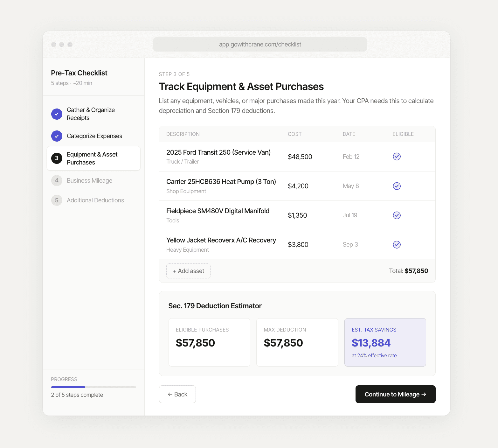
Task: Toggle eligibility for the Carrier heat pump
Action: coord(397,186)
